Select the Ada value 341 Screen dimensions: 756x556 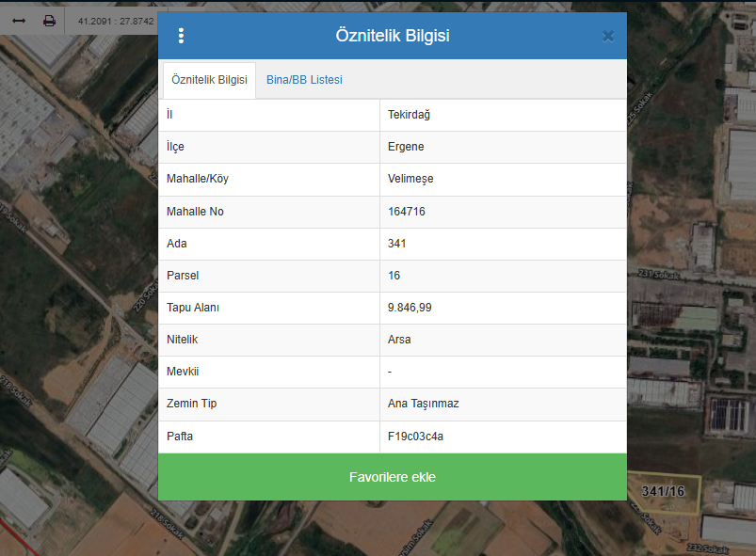[x=397, y=244]
